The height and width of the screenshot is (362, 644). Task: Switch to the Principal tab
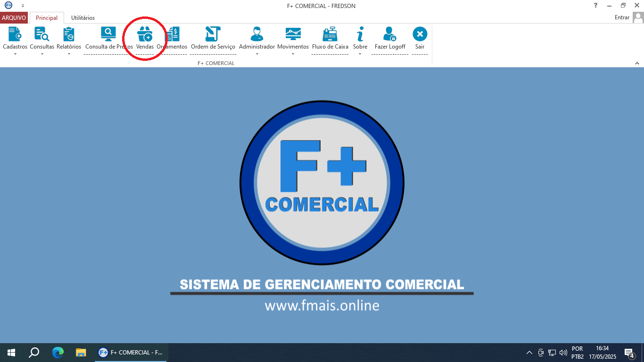(x=47, y=18)
